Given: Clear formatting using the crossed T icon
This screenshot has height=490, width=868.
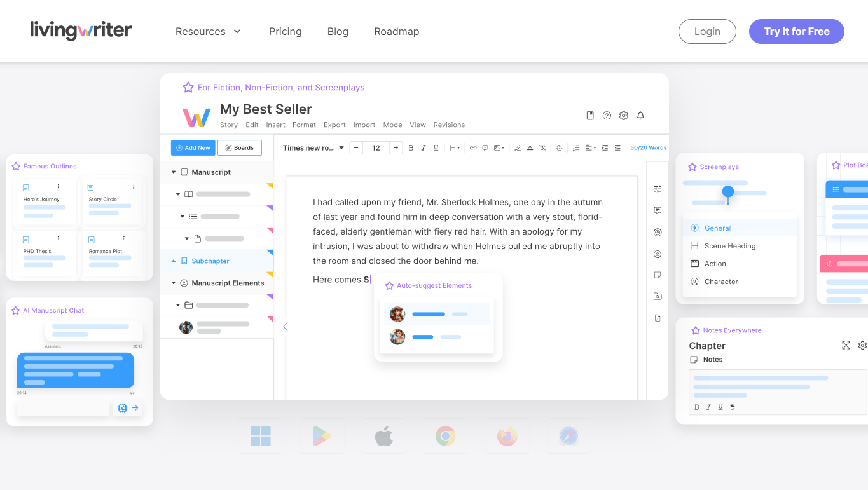Looking at the screenshot, I should coord(542,147).
